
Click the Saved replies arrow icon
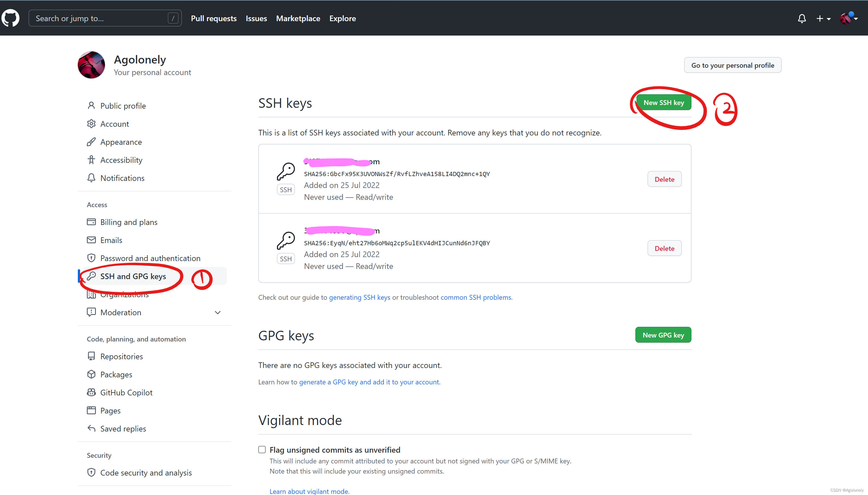coord(91,428)
